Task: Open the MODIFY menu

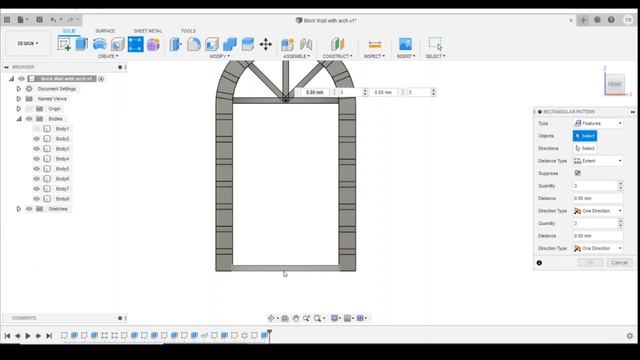Action: click(220, 56)
